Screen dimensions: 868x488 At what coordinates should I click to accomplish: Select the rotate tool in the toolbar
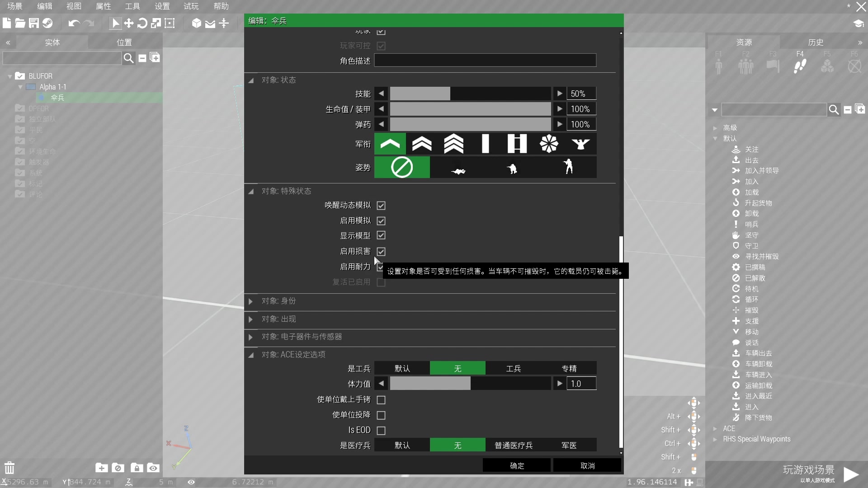point(142,23)
